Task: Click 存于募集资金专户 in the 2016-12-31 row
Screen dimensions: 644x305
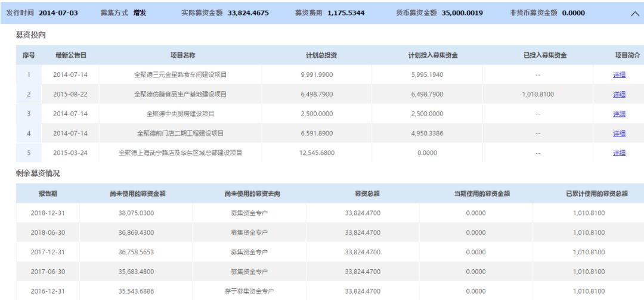Action: 249,291
